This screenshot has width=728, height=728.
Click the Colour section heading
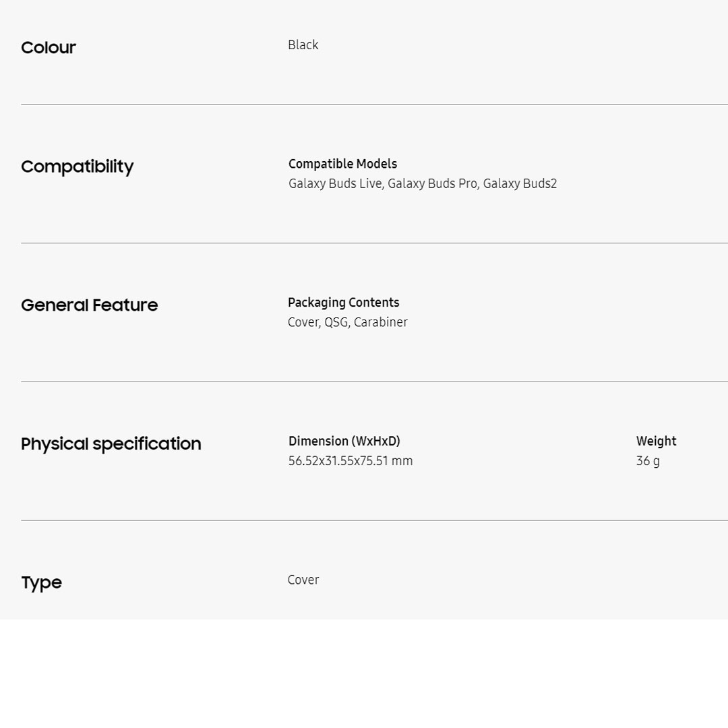(x=49, y=48)
